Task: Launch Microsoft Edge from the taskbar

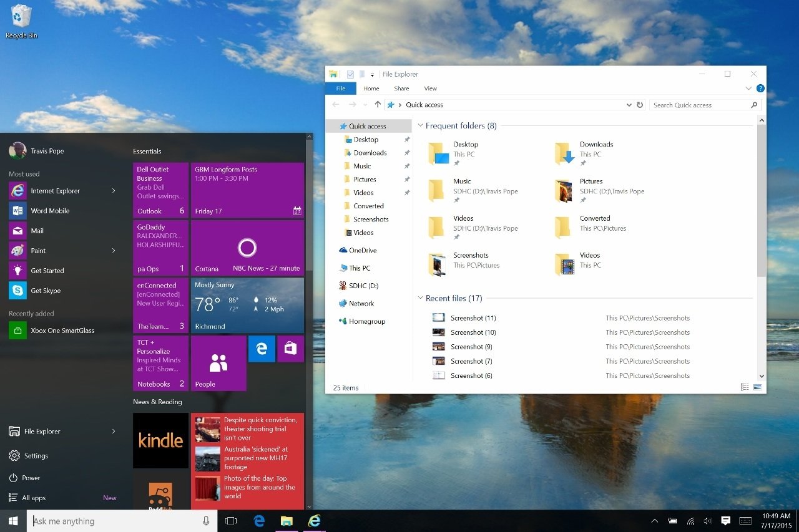Action: coord(259,521)
